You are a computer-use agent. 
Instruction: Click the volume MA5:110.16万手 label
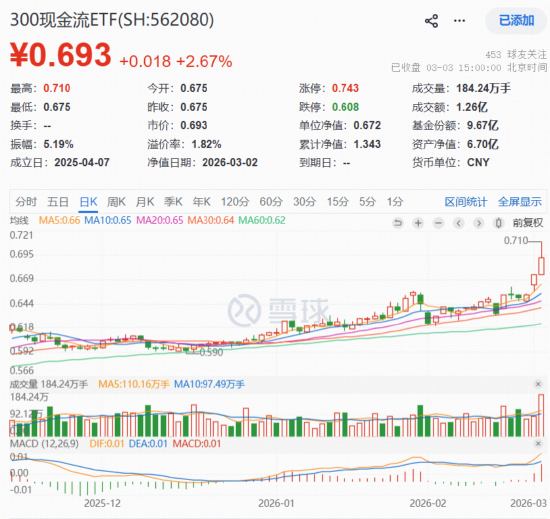(x=134, y=384)
